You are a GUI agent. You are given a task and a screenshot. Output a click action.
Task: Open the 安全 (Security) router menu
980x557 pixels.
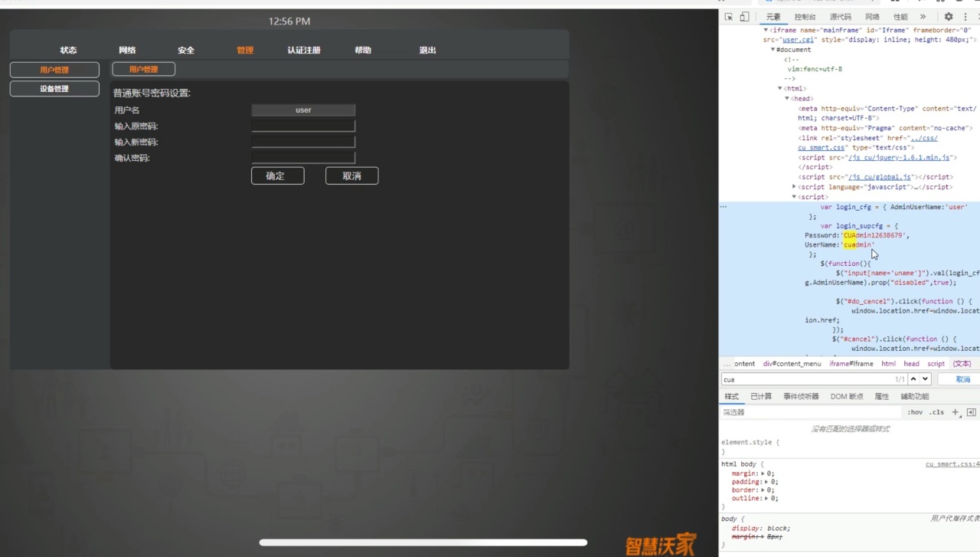186,51
